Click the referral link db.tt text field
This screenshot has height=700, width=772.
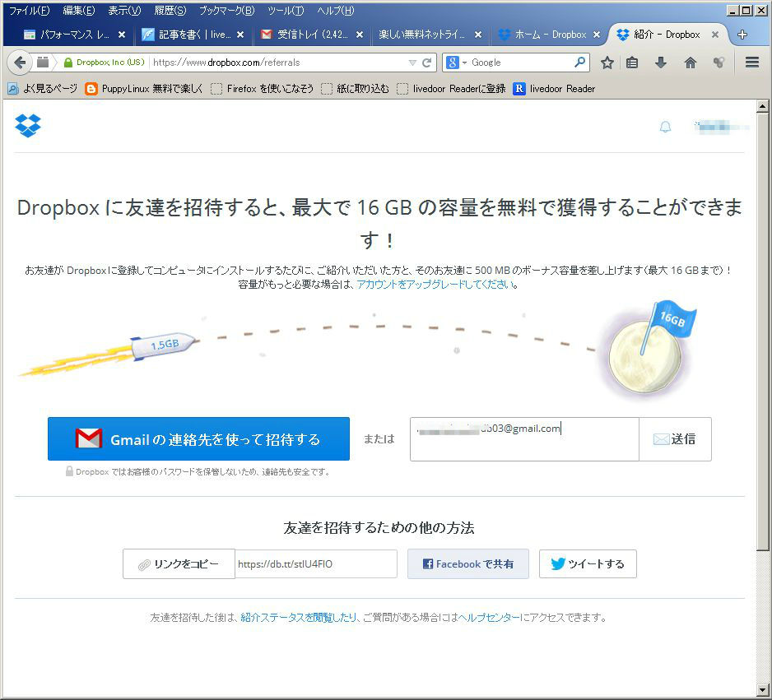(x=316, y=563)
